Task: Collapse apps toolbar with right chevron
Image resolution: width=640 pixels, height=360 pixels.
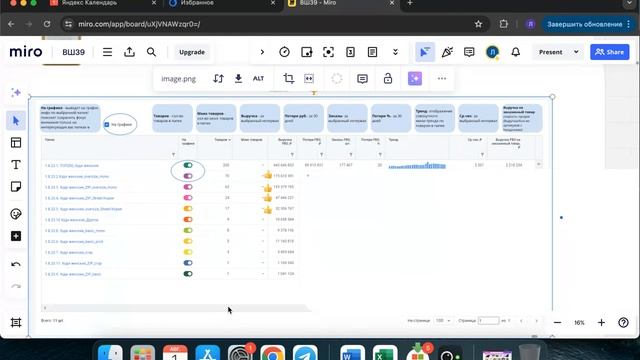Action: [262, 52]
